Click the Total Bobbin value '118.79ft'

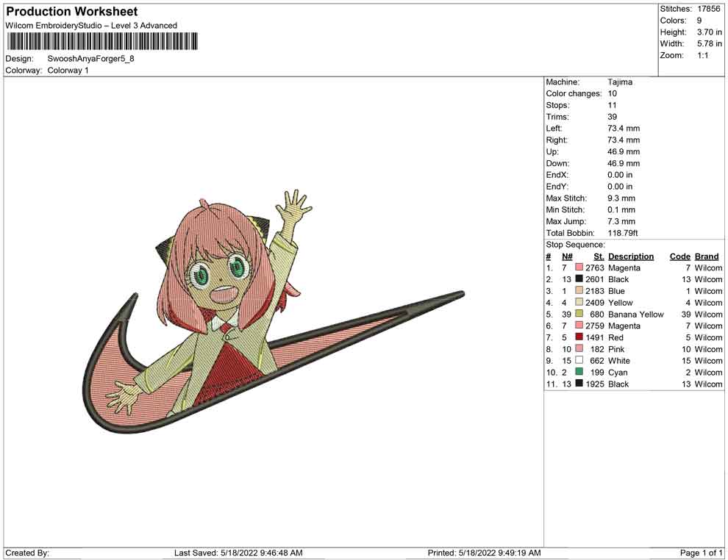click(623, 233)
